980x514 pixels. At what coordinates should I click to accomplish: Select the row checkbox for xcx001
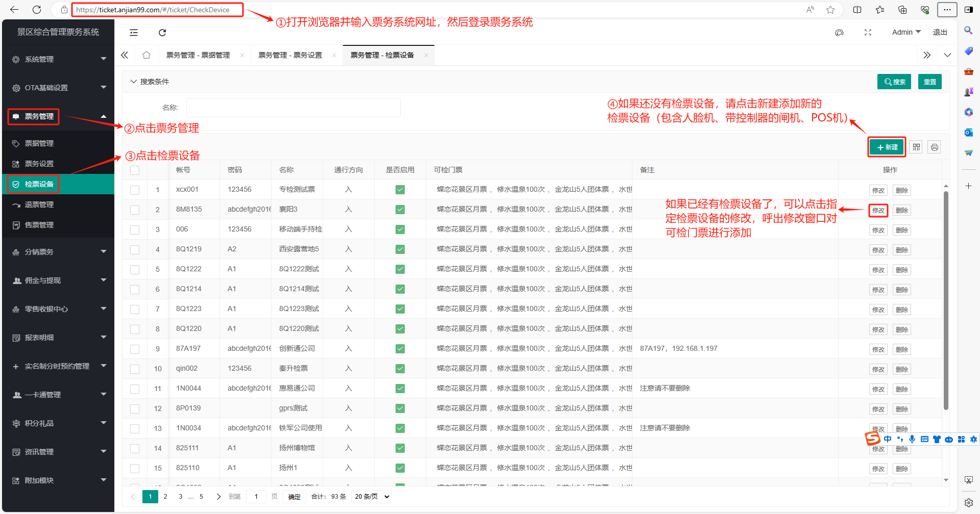[135, 190]
